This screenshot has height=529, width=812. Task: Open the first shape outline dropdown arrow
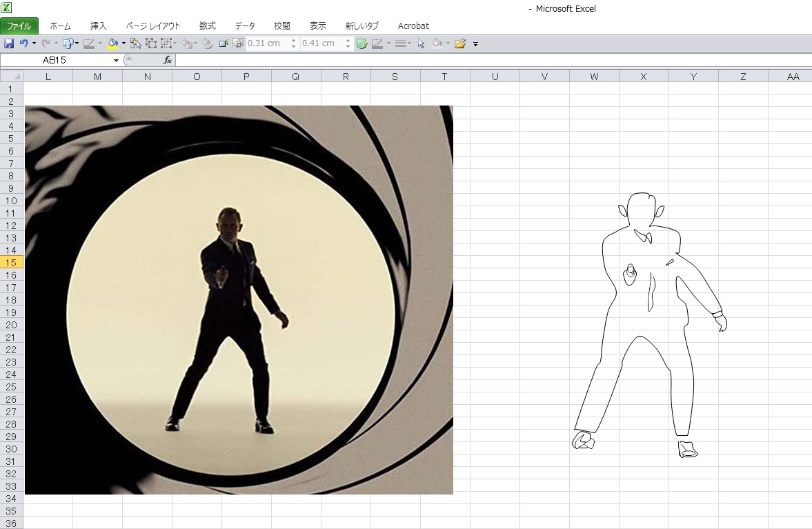coord(100,43)
